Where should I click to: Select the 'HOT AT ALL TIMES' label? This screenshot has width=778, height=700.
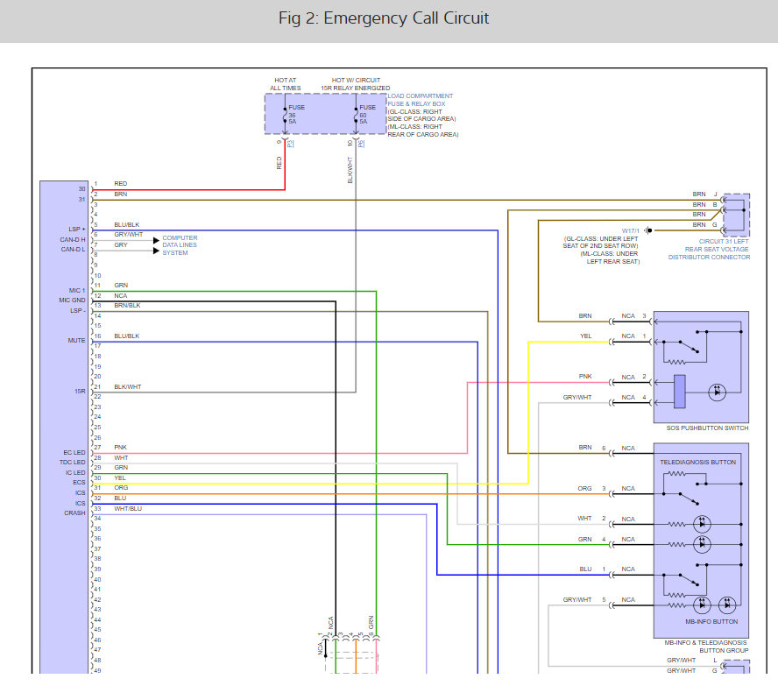(286, 84)
